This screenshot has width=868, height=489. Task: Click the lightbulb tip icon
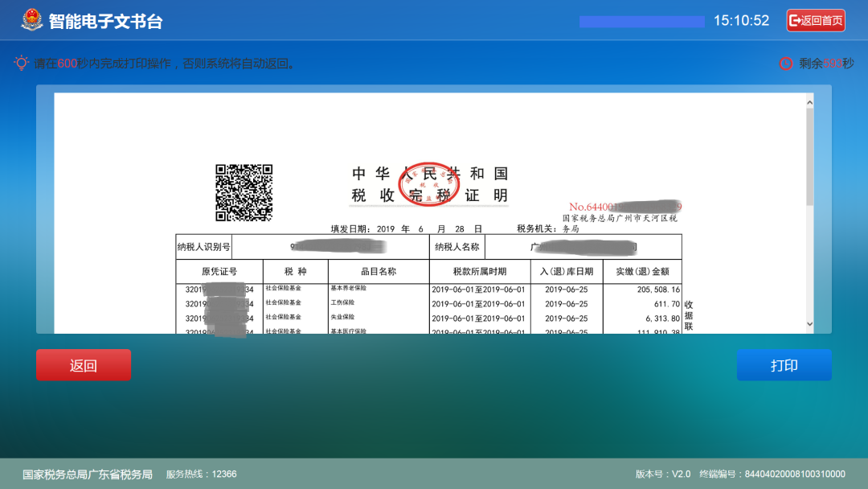21,63
